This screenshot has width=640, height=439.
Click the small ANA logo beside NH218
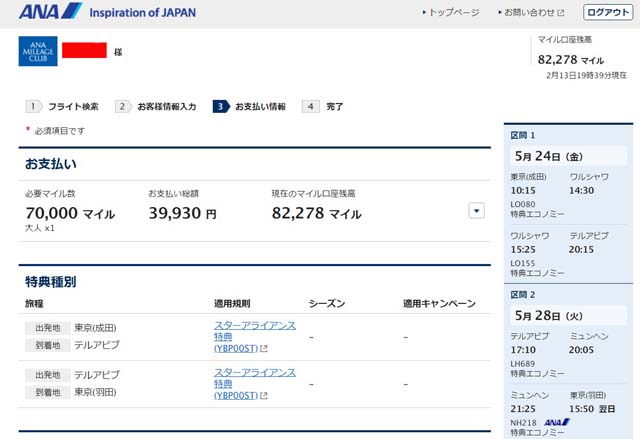coord(555,423)
